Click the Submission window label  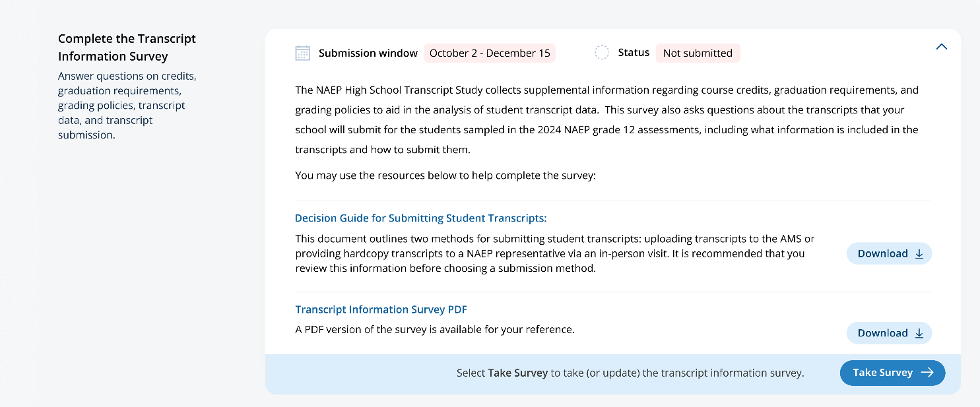click(368, 53)
